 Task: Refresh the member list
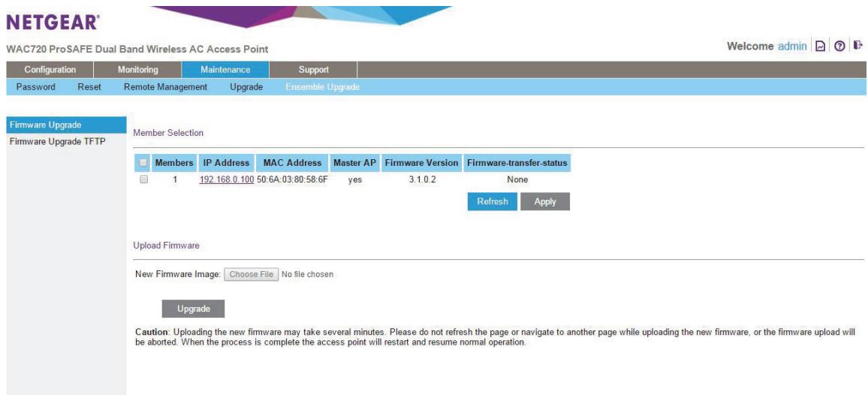click(492, 202)
